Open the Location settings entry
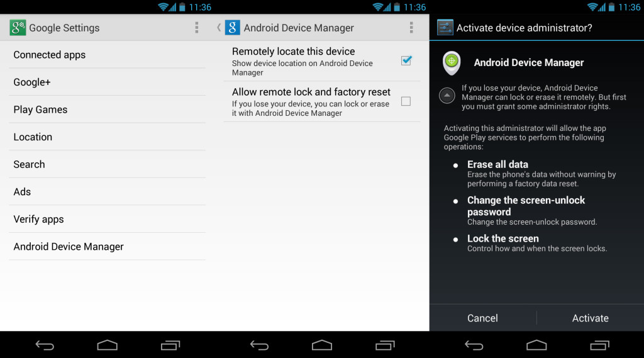Viewport: 644px width, 358px height. point(107,137)
